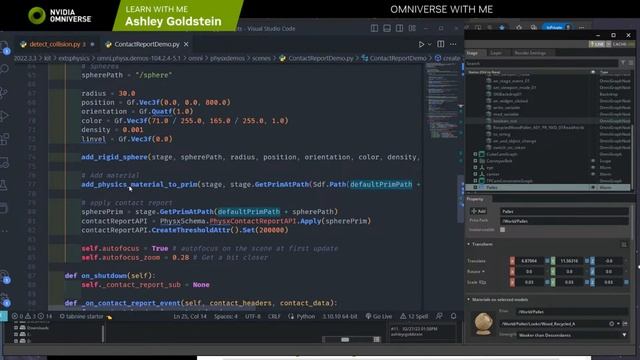The image size is (640, 360).
Task: Select interpreter 3.10.10 64-bit in status bar
Action: (x=340, y=316)
